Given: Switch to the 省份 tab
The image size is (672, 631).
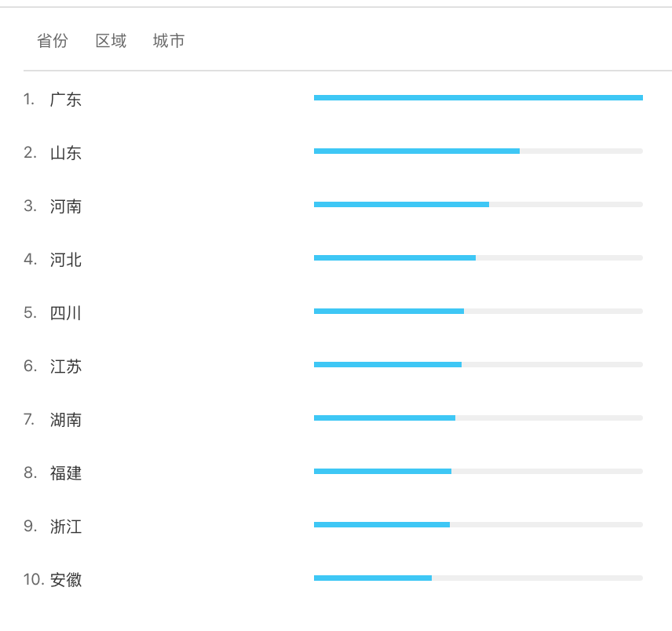Looking at the screenshot, I should click(x=53, y=41).
